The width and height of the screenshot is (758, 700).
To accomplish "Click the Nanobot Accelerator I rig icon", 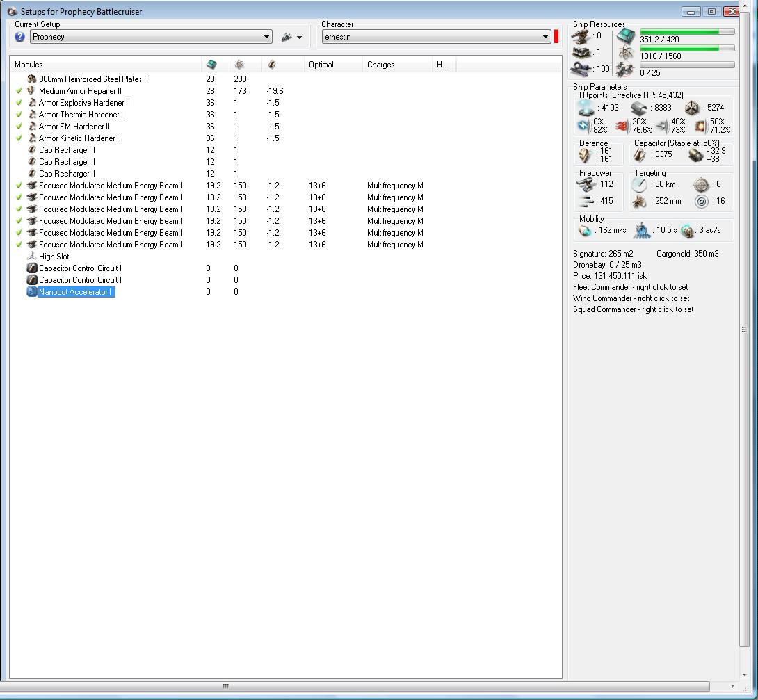I will [32, 292].
